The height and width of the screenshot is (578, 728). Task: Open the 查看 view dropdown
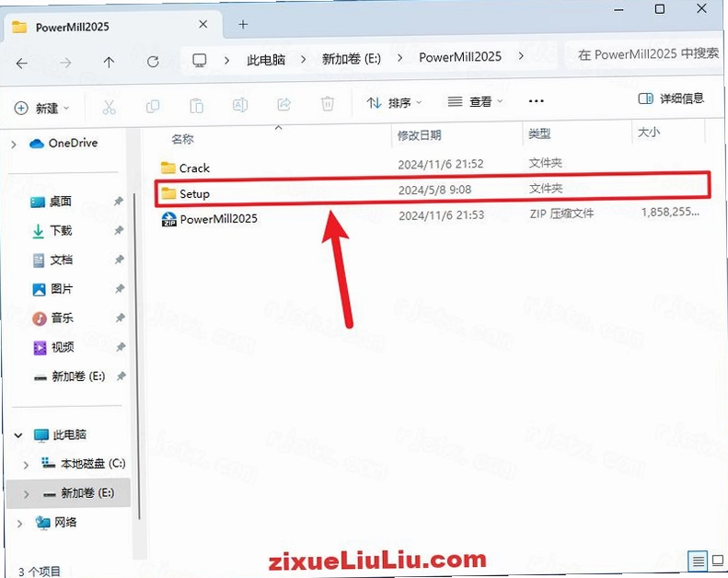click(x=476, y=101)
